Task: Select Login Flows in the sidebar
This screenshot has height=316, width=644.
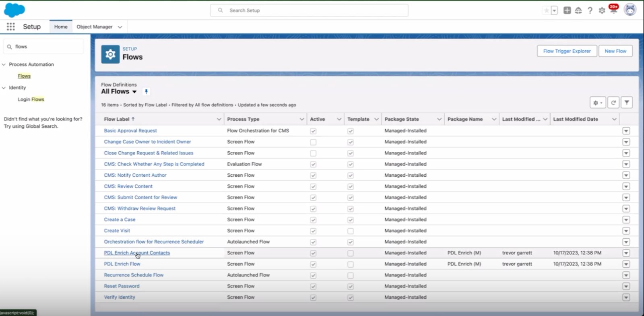Action: pyautogui.click(x=31, y=99)
